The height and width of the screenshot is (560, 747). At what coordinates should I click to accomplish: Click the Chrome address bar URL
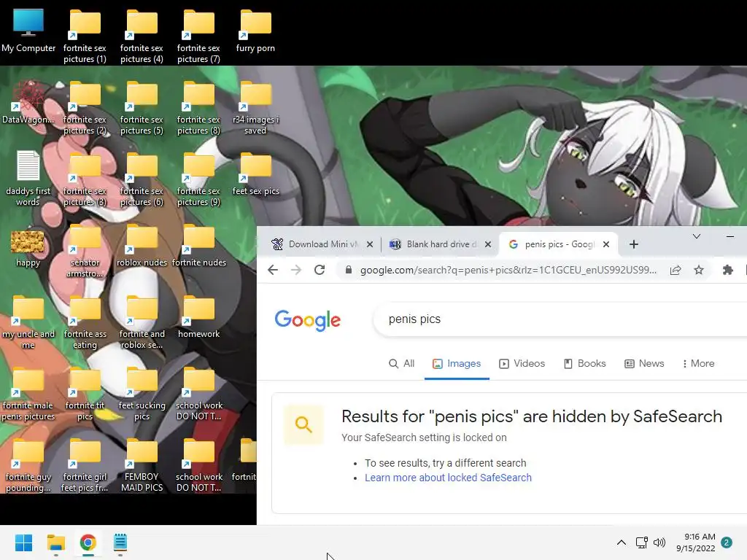508,270
